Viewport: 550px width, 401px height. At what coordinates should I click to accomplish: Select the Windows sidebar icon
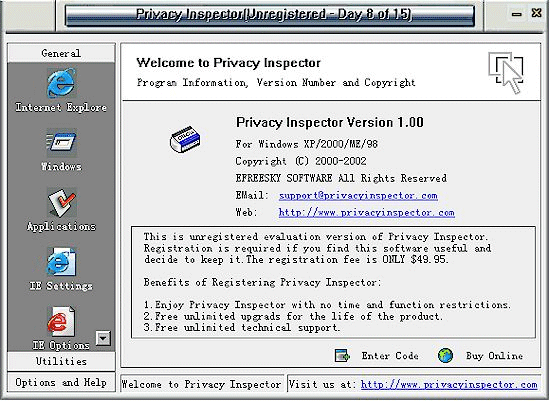[61, 142]
